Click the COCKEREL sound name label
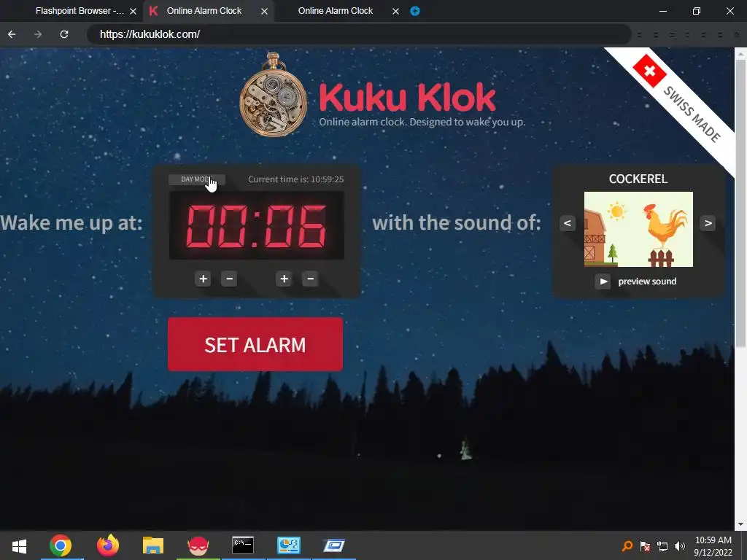 638,179
